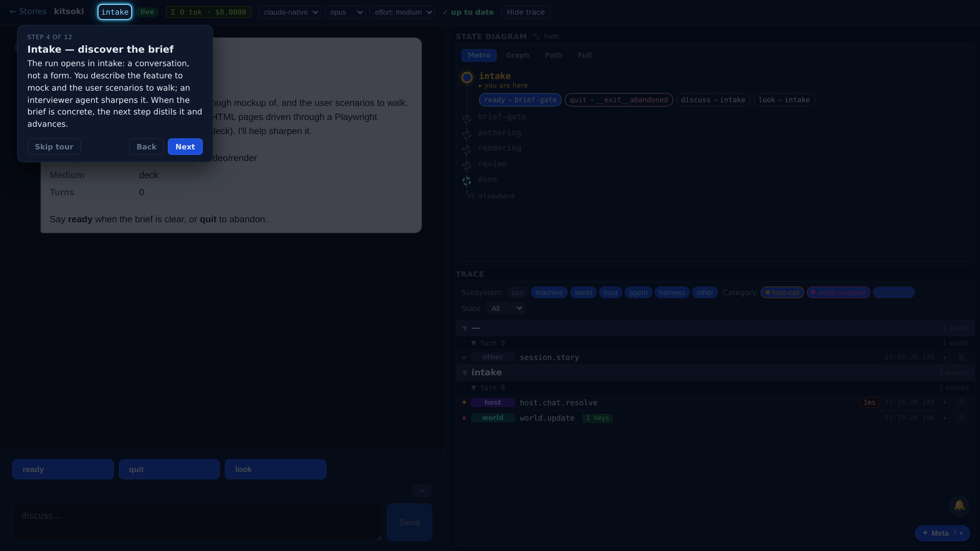The height and width of the screenshot is (551, 980).
Task: Toggle the world-mutation category filter
Action: 838,292
